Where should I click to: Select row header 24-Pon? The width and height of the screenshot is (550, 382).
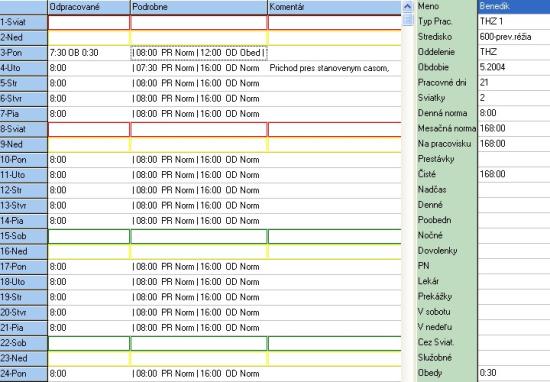pyautogui.click(x=24, y=374)
